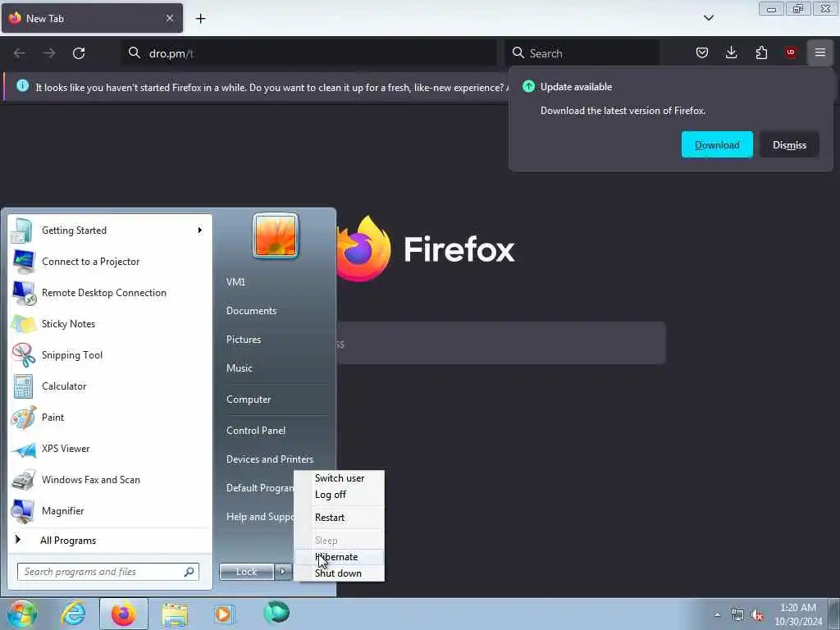
Task: Click the Firefox address bar
Action: 309,53
